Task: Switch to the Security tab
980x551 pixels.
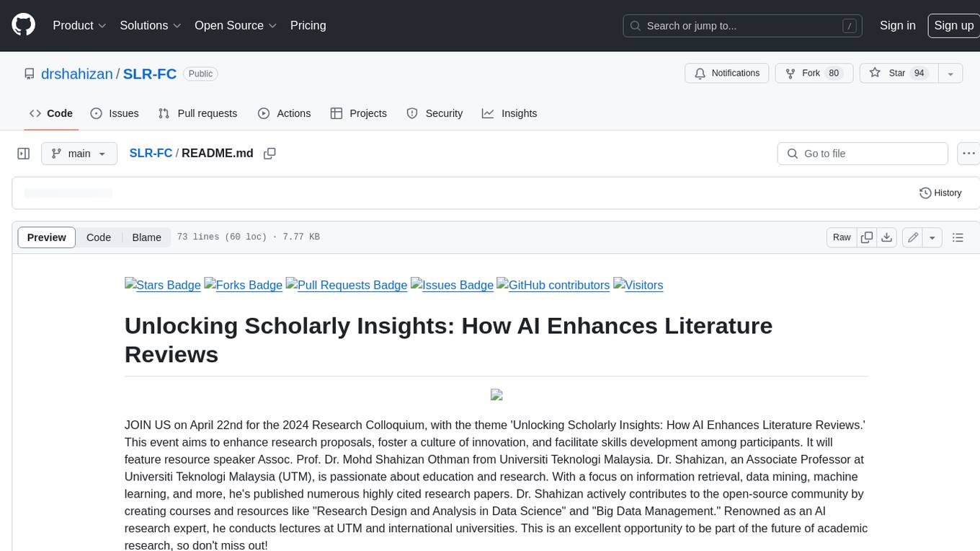Action: point(435,113)
